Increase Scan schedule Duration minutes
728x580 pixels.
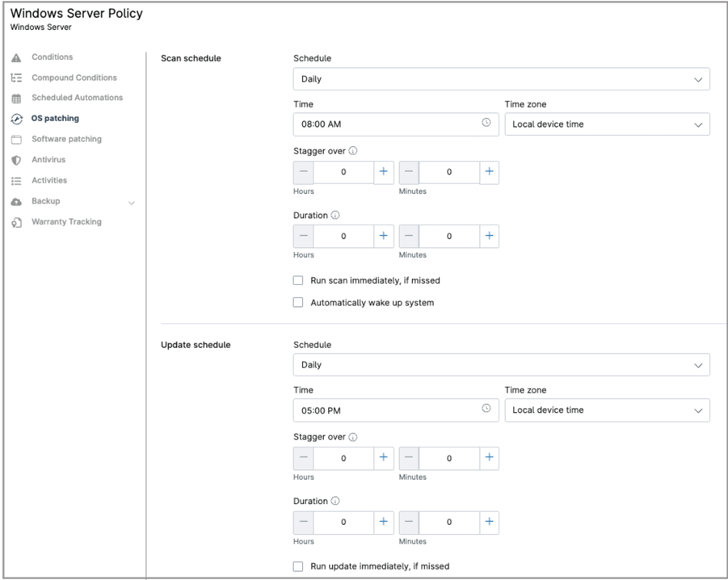point(489,236)
